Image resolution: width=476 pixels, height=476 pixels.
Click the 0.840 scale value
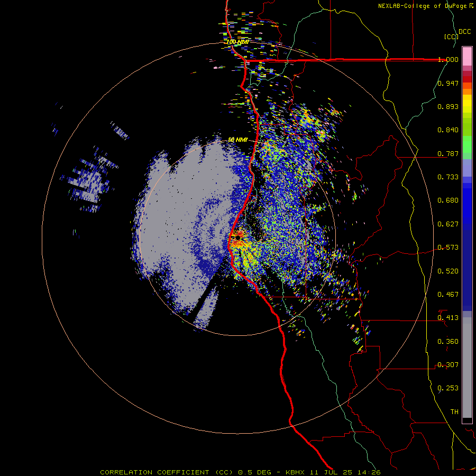pos(448,130)
